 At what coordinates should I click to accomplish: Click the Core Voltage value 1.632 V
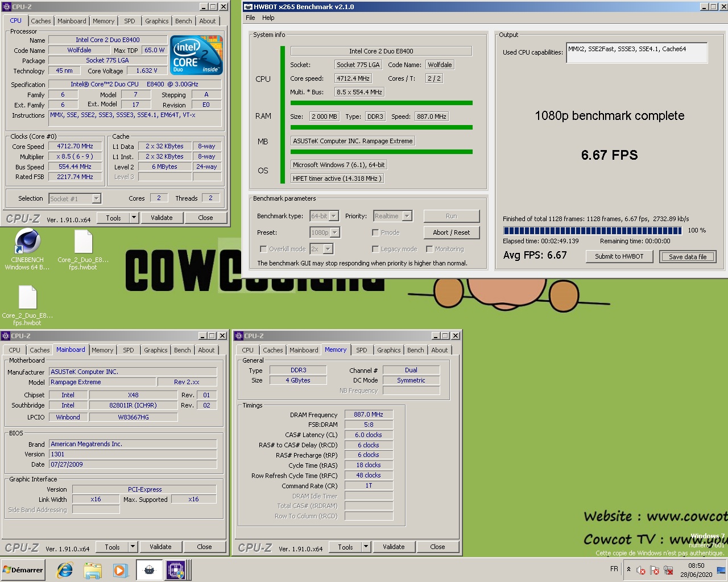147,70
